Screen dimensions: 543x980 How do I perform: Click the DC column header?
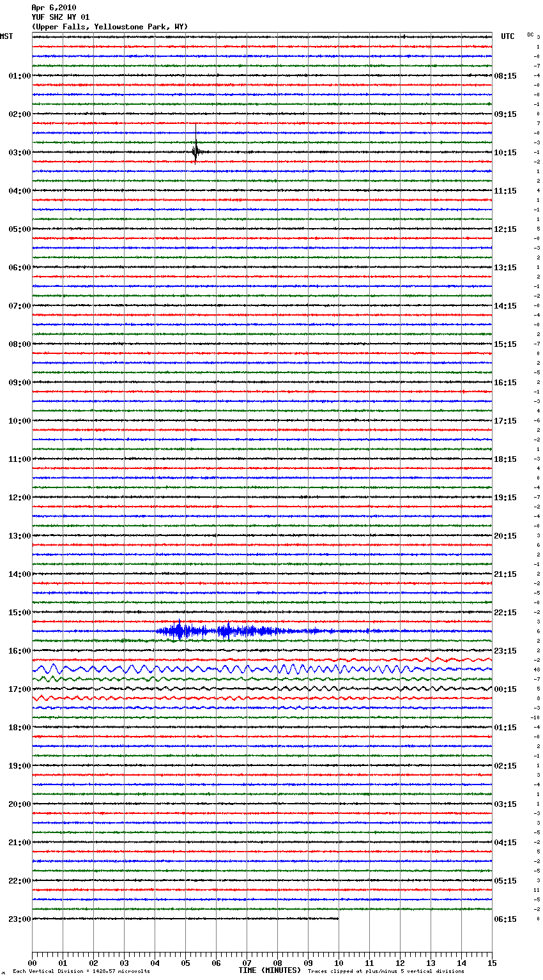click(530, 34)
